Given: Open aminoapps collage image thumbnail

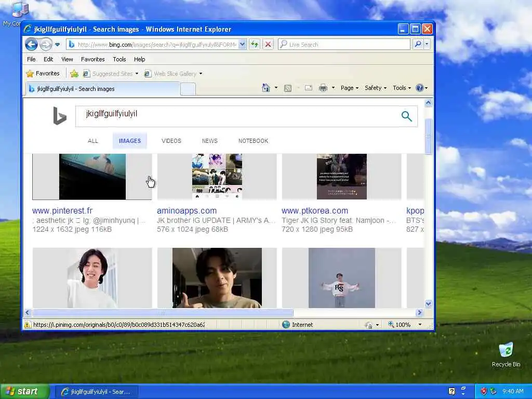Looking at the screenshot, I should pyautogui.click(x=217, y=177).
